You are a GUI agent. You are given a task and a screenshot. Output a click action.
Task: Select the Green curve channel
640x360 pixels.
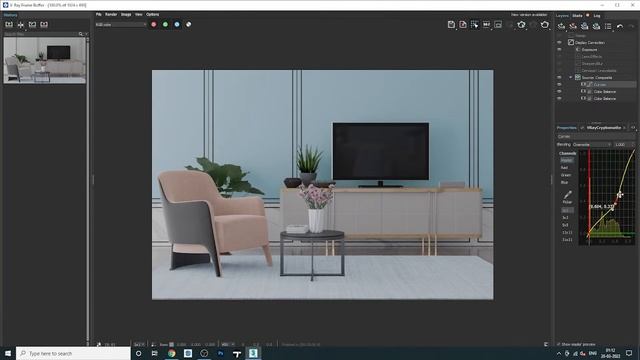(x=566, y=175)
